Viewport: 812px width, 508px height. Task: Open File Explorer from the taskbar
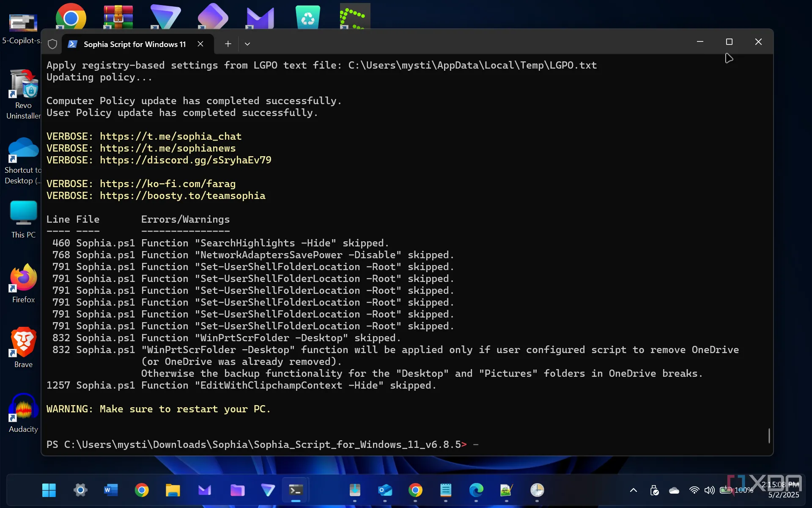173,490
